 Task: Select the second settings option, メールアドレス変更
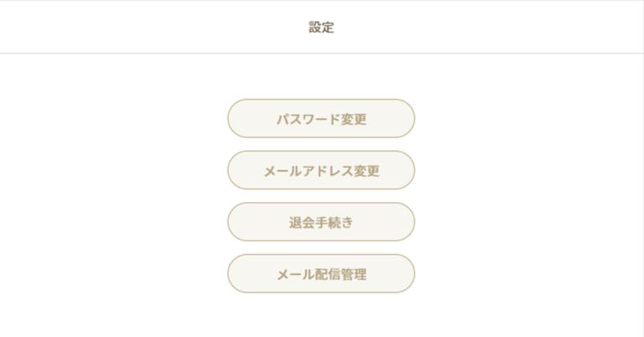click(321, 171)
